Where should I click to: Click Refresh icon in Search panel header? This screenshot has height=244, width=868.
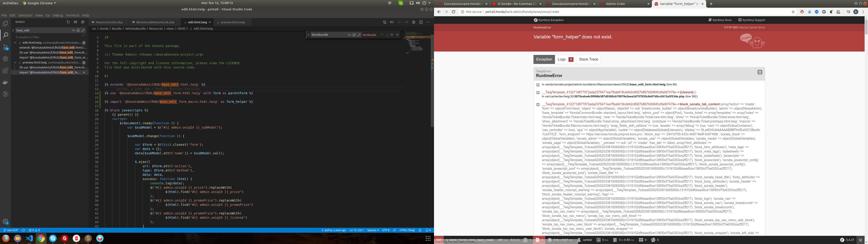(68, 22)
